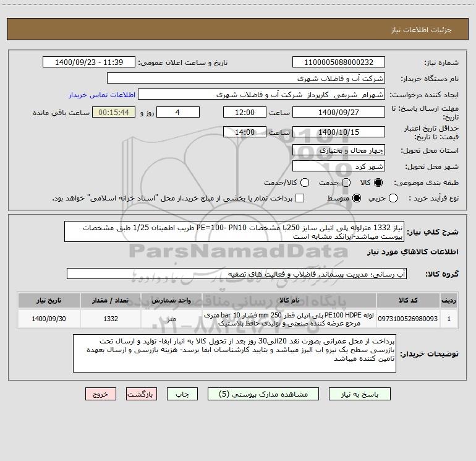Click the quantity cell 1332

pyautogui.click(x=111, y=319)
